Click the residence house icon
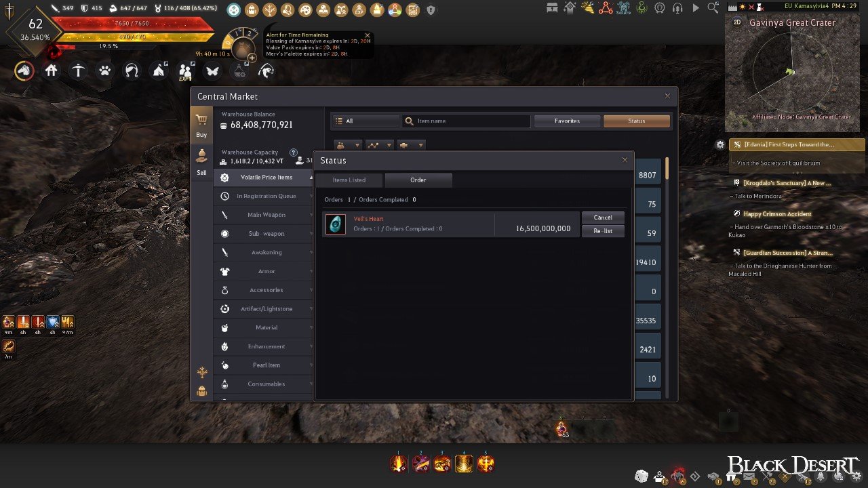868x488 pixels. (52, 70)
